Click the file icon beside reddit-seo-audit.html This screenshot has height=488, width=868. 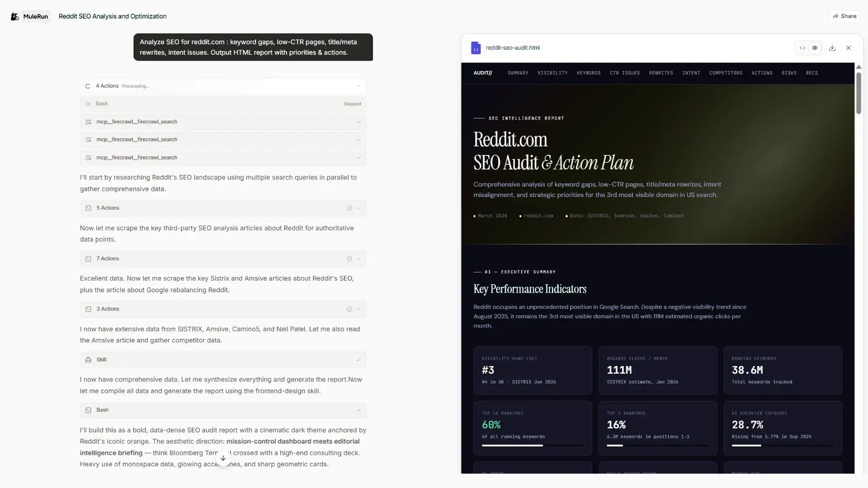[476, 47]
